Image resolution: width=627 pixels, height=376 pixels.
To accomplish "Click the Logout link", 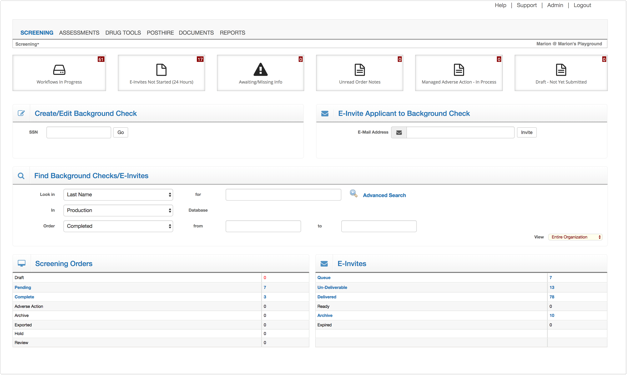I will (582, 5).
